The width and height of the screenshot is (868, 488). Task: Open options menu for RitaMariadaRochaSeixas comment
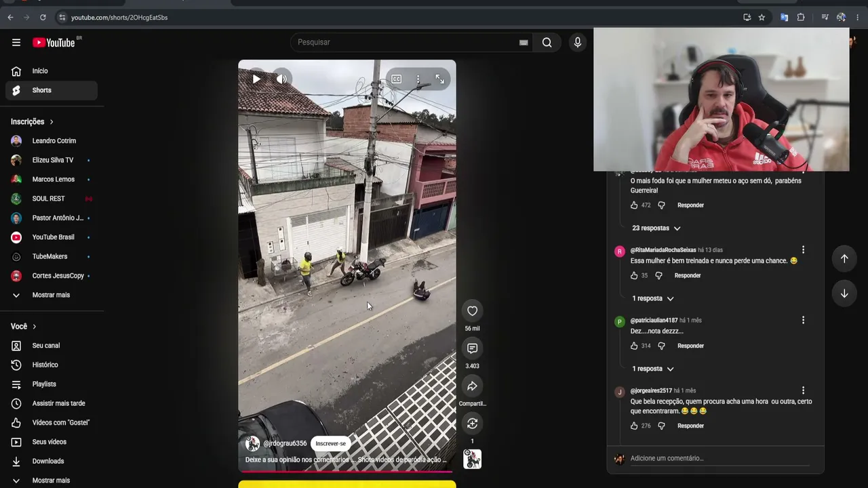[x=803, y=250]
